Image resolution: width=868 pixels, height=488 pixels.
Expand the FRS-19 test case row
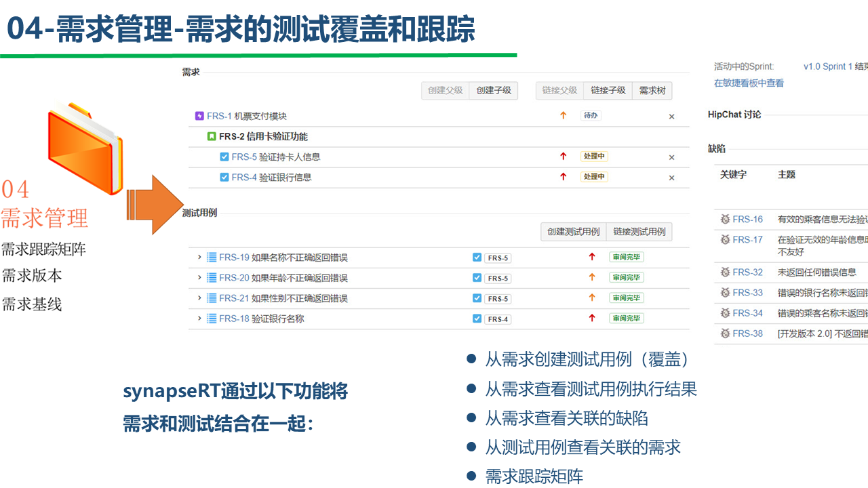(x=199, y=258)
